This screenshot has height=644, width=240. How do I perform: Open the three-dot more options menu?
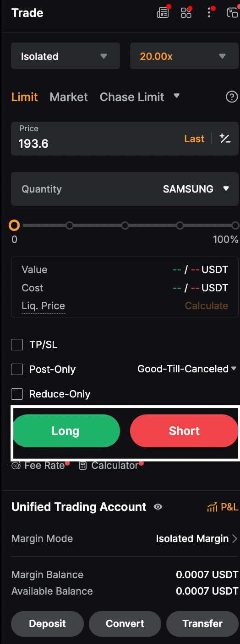[209, 12]
